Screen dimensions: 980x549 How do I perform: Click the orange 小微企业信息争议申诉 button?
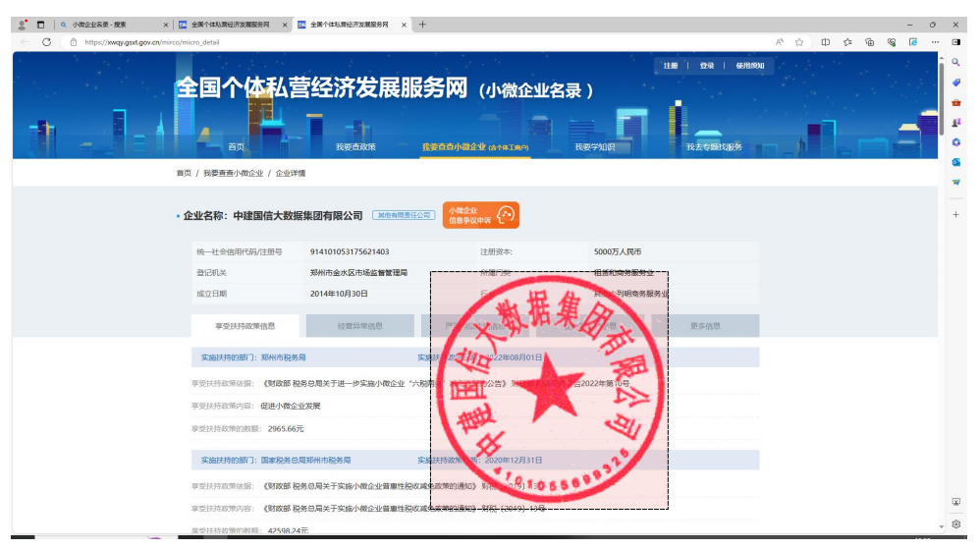(480, 215)
